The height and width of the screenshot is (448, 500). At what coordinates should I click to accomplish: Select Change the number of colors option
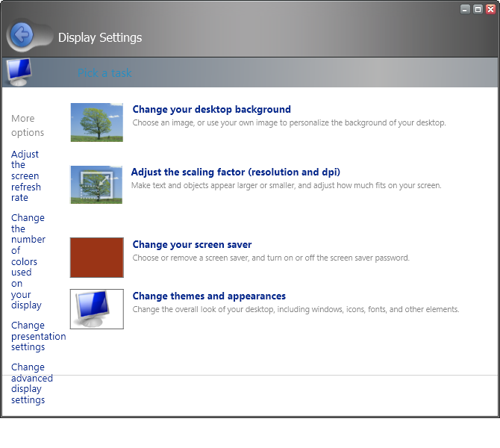coord(28,261)
